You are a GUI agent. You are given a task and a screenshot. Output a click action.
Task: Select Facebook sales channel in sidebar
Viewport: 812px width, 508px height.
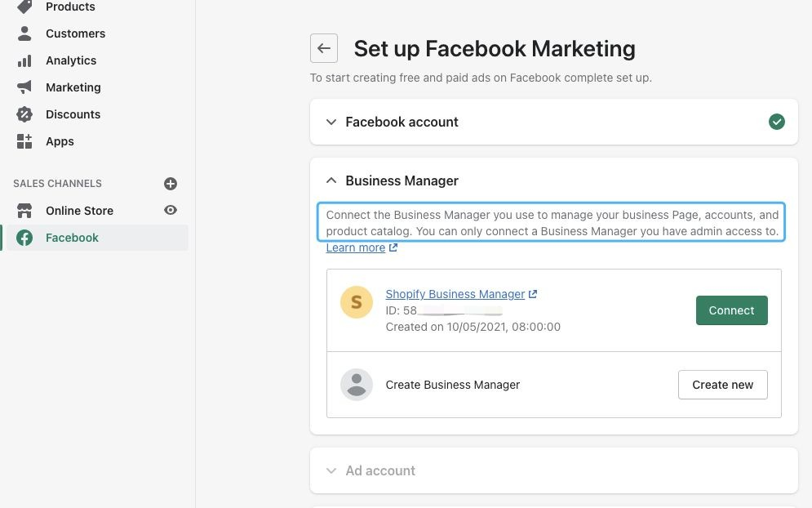[72, 238]
